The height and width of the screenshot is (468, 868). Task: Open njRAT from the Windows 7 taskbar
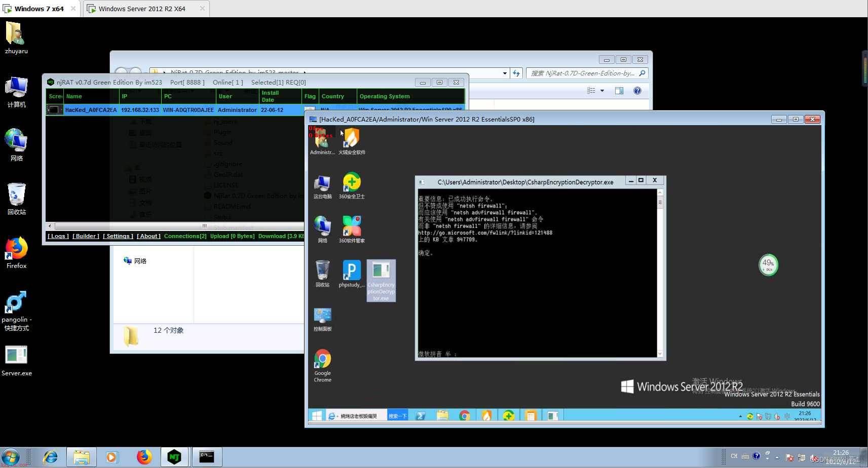point(174,457)
